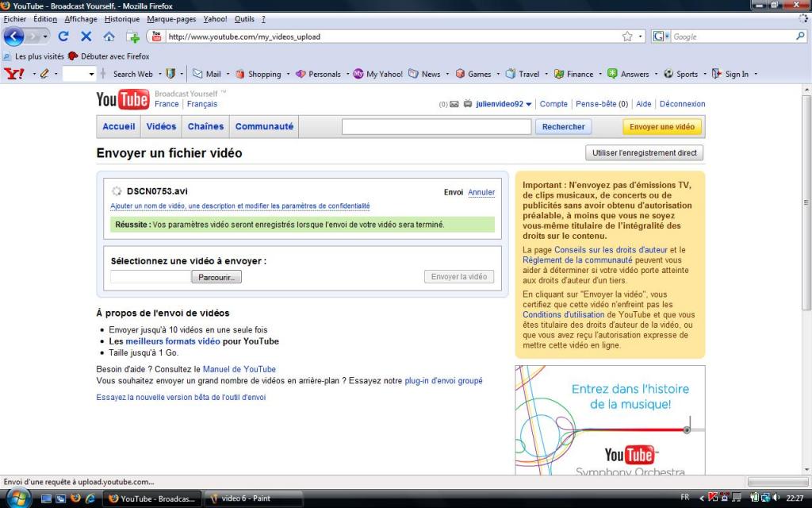The image size is (812, 508).
Task: Click Utiliser l'enregistrement direct button
Action: click(644, 153)
